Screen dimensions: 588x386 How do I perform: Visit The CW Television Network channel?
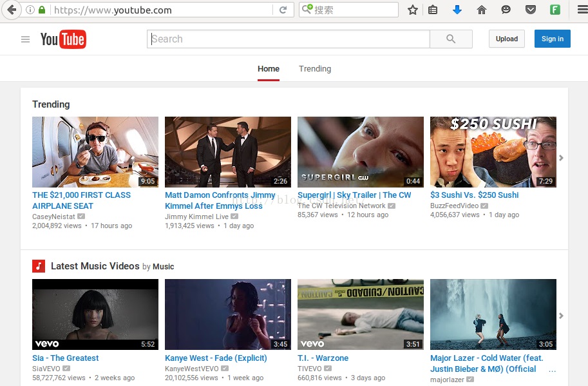(x=341, y=206)
